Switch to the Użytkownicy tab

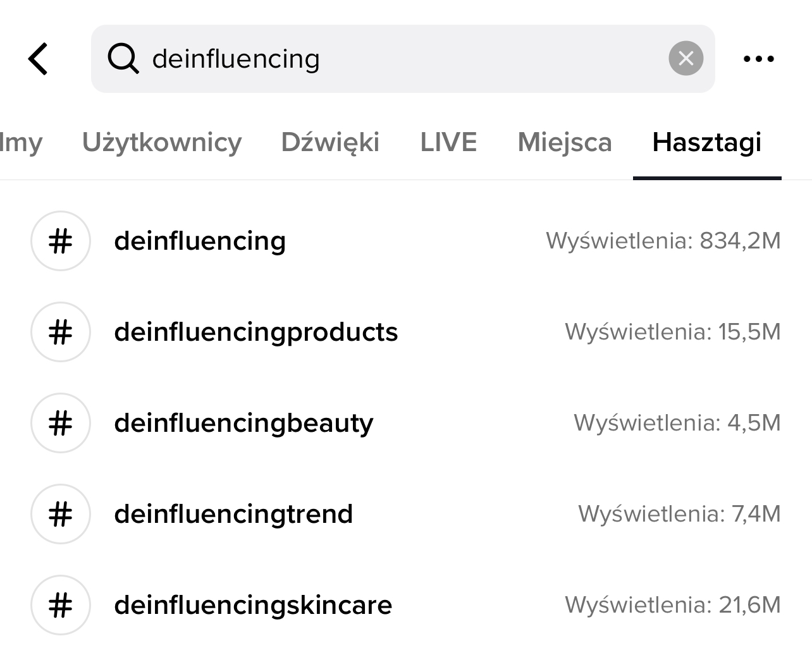(x=162, y=142)
